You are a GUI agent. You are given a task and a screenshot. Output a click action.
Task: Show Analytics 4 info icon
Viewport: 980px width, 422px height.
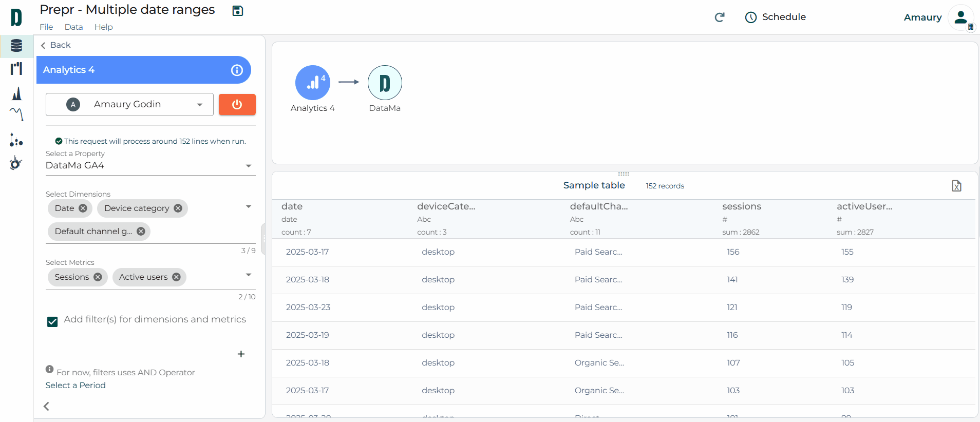tap(237, 70)
